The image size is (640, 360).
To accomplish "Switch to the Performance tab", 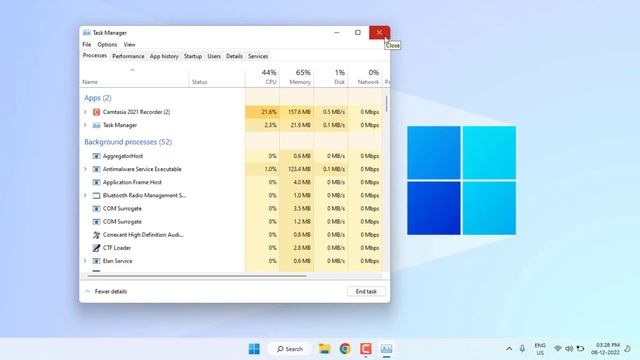I will click(x=128, y=56).
